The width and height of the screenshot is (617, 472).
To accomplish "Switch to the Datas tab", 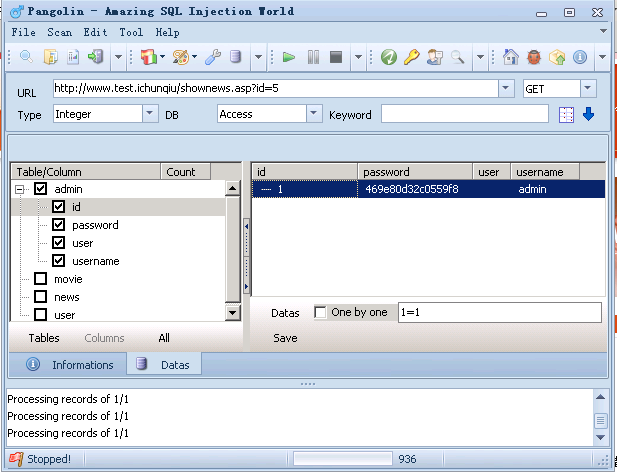I will coord(164,364).
